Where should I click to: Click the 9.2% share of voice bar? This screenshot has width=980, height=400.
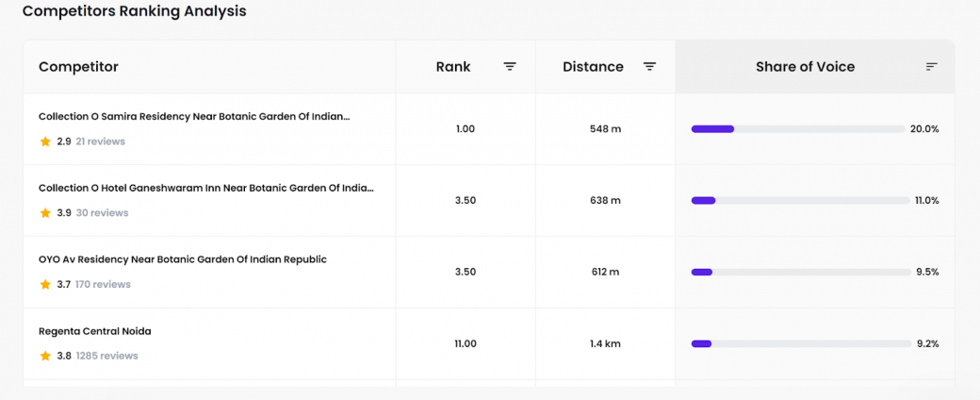(801, 343)
